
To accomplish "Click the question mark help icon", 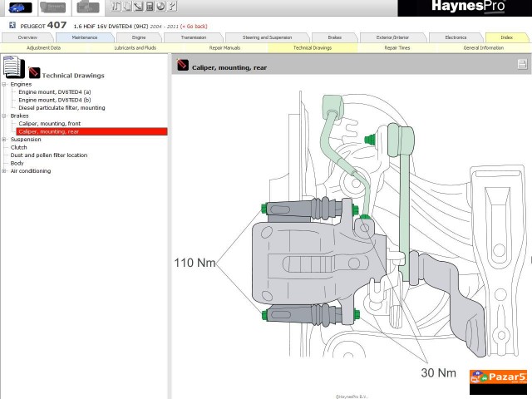I will coord(171,7).
